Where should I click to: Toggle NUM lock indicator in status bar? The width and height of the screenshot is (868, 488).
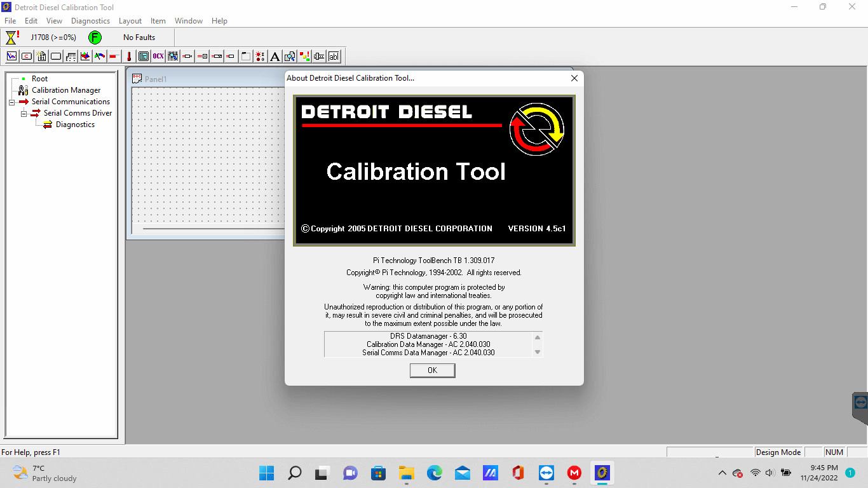tap(834, 452)
